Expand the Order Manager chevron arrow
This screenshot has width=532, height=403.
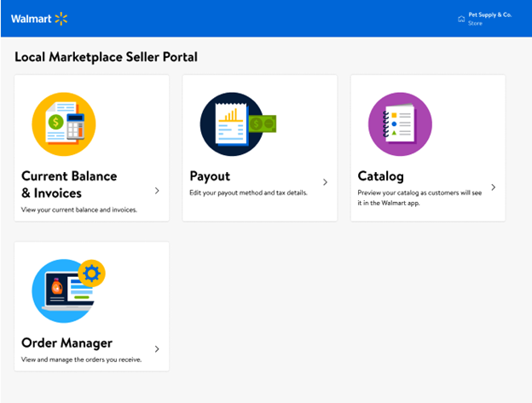pos(157,349)
